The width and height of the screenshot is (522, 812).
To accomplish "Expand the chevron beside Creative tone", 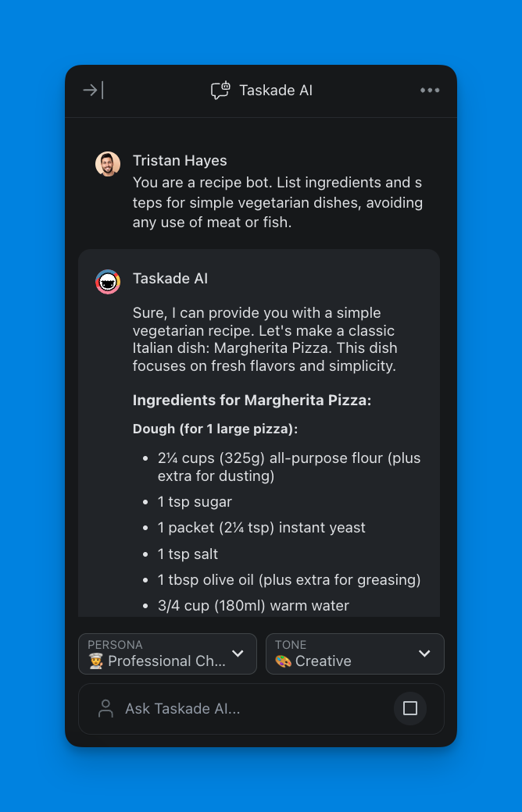I will pos(424,654).
